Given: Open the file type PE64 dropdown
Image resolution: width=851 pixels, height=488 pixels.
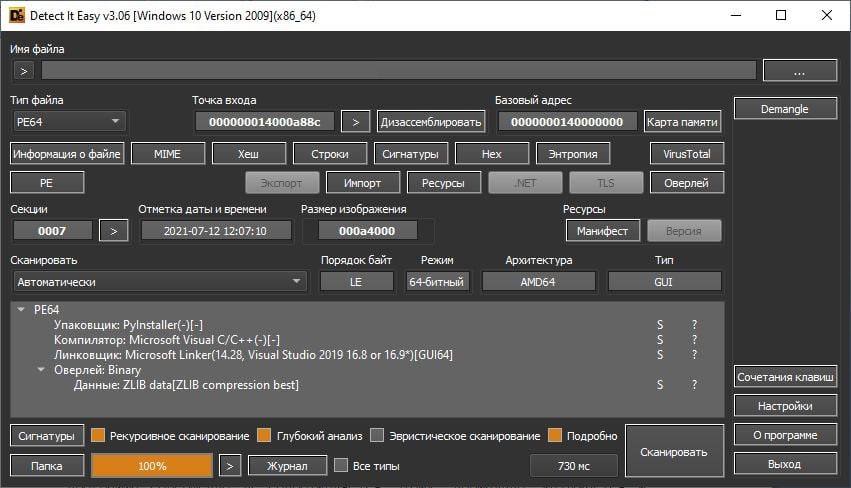Looking at the screenshot, I should [x=68, y=122].
